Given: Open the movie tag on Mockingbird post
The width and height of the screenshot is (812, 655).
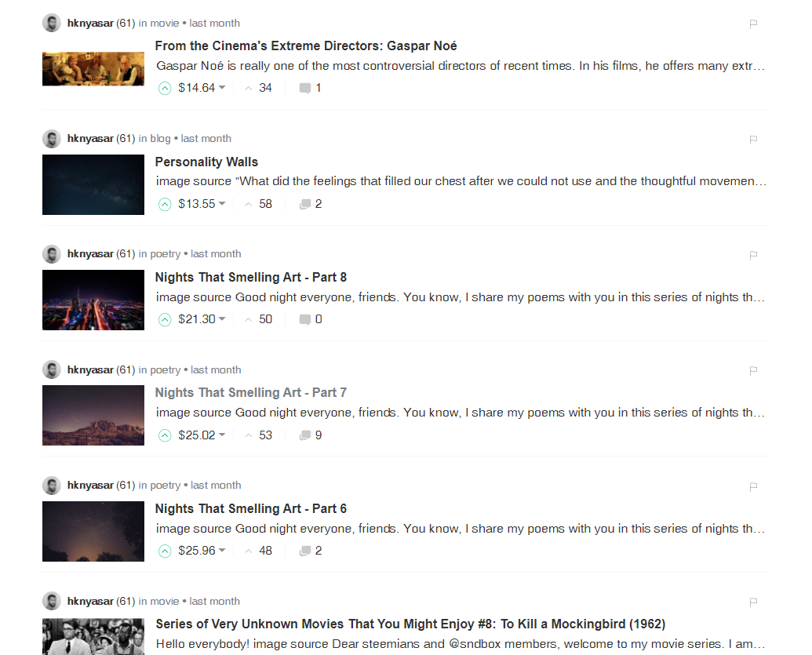Looking at the screenshot, I should click(x=164, y=601).
